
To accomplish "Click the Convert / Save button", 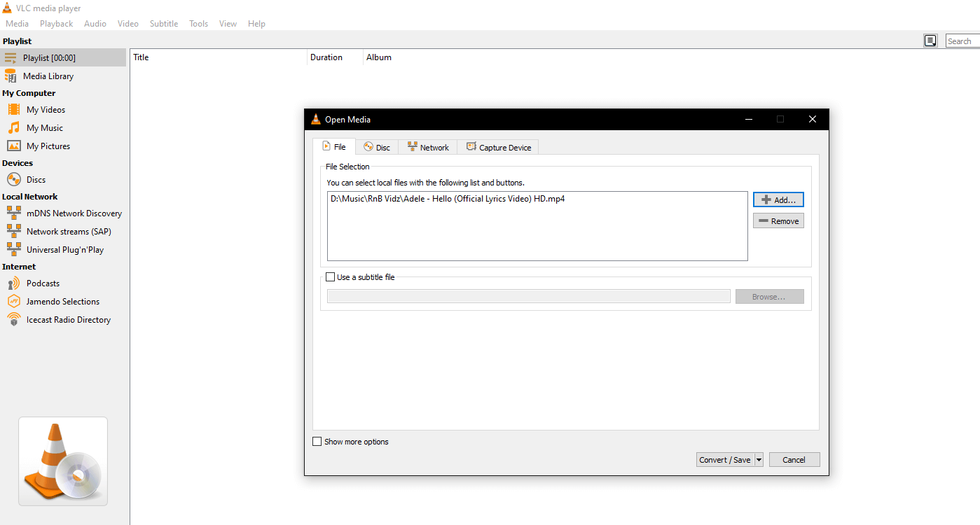I will coord(725,460).
